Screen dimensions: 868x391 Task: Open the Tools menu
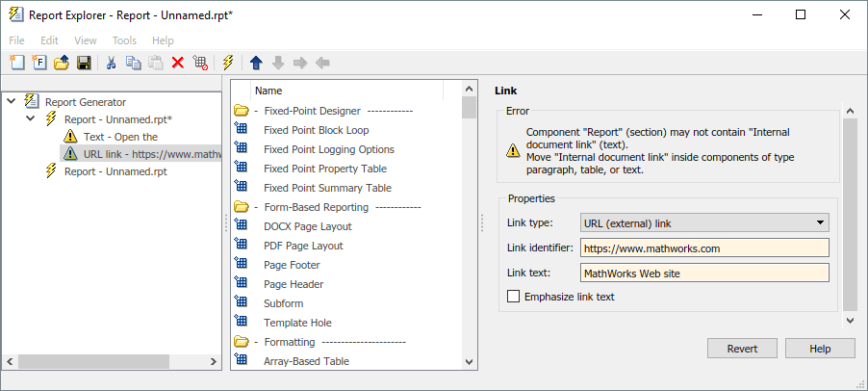tap(124, 40)
